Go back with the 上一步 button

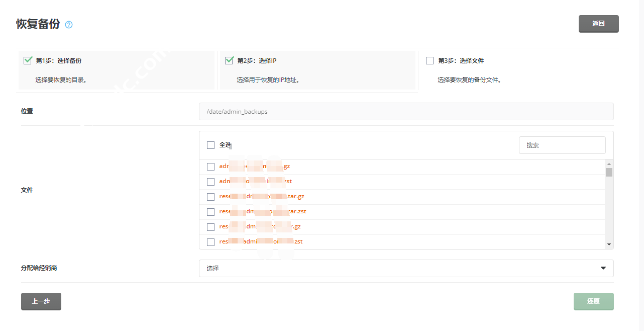coord(41,301)
